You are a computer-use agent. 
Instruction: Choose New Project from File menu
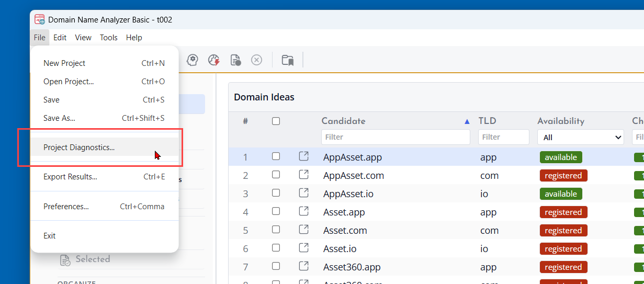[105, 63]
